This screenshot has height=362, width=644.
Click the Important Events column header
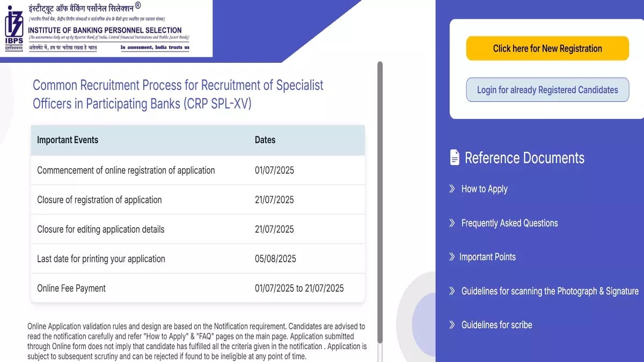click(x=68, y=140)
